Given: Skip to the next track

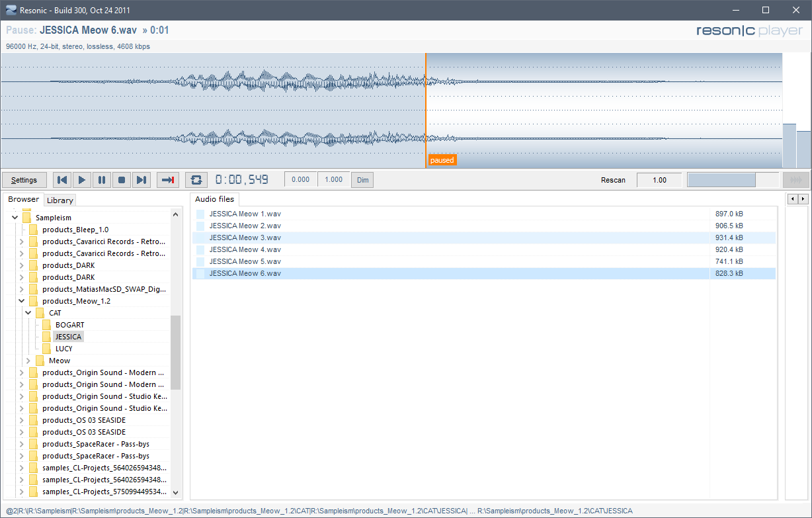Looking at the screenshot, I should coord(142,180).
